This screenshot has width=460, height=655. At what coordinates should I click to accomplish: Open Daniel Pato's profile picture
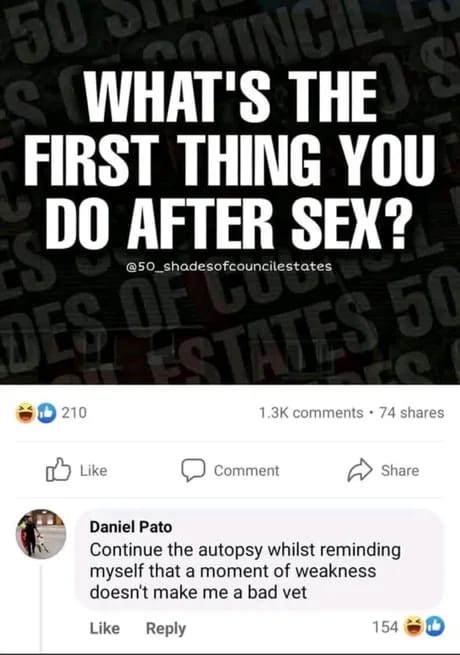click(x=41, y=534)
